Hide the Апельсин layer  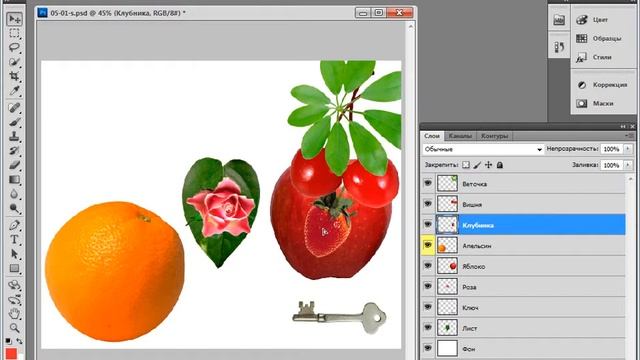pos(428,245)
